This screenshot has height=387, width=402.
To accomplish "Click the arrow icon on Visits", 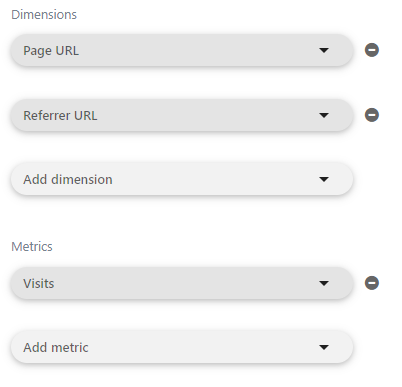I will coord(324,283).
